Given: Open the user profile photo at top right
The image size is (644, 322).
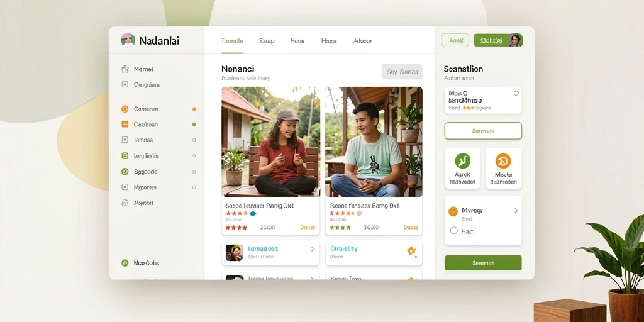Looking at the screenshot, I should (515, 40).
